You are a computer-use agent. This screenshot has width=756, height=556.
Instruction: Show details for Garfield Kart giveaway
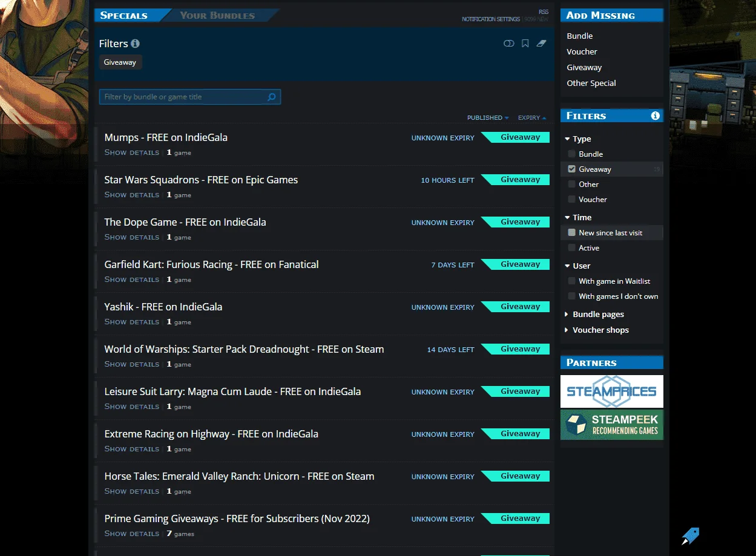pyautogui.click(x=131, y=280)
